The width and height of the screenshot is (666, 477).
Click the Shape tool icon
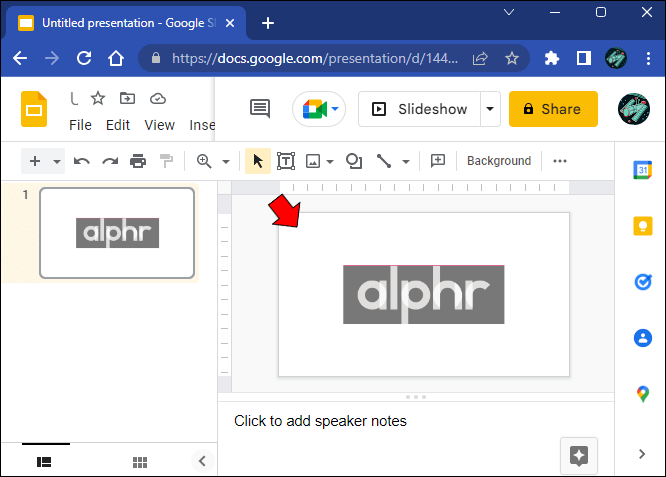[354, 161]
